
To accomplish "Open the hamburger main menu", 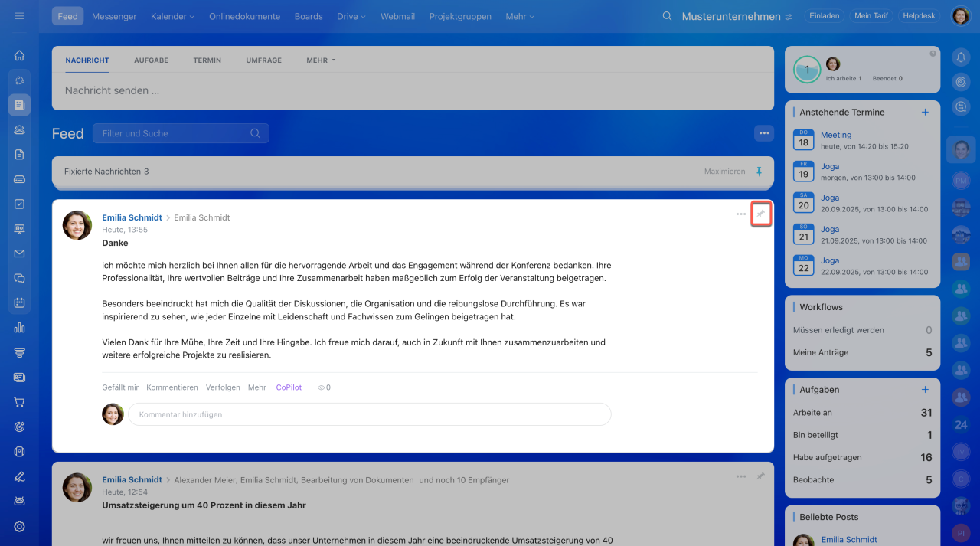I will pyautogui.click(x=19, y=16).
